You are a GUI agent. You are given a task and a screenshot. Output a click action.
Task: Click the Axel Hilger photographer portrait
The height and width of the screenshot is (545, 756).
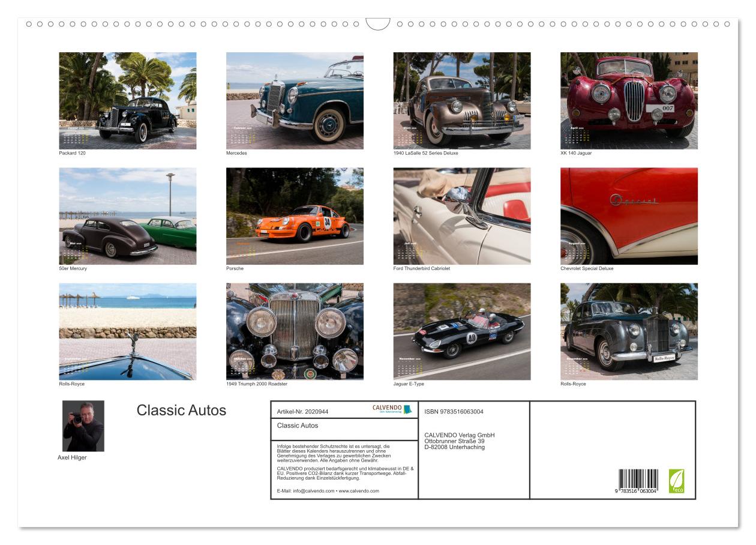83,426
